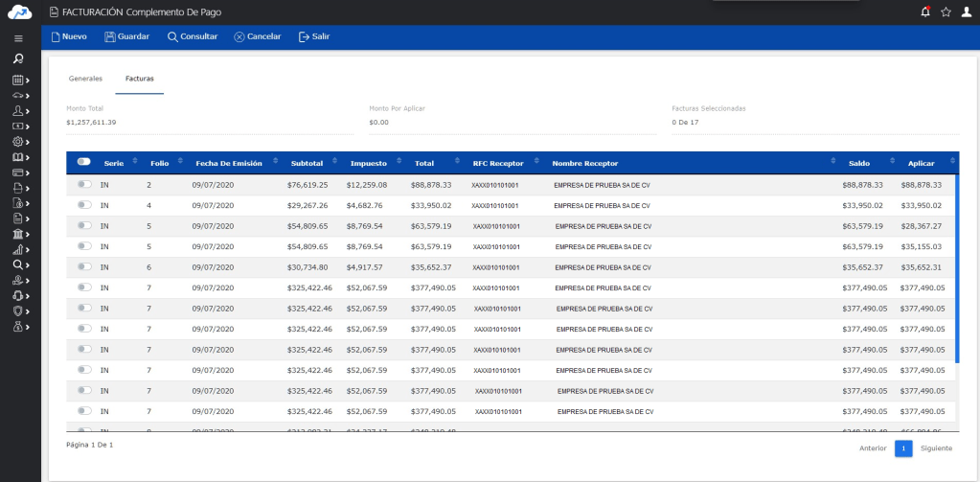This screenshot has height=482, width=980.
Task: Open the user profile icon
Action: coord(967,11)
